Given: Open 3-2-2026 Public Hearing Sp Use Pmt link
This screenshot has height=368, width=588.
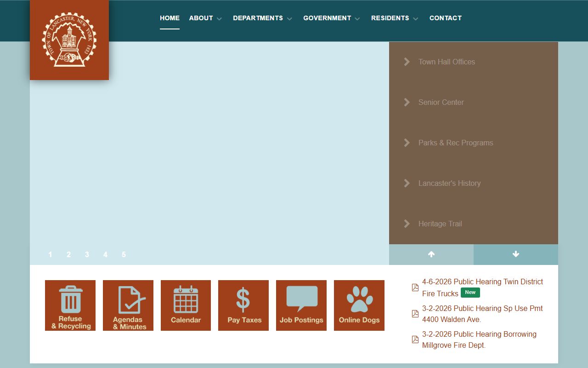Looking at the screenshot, I should coord(482,314).
